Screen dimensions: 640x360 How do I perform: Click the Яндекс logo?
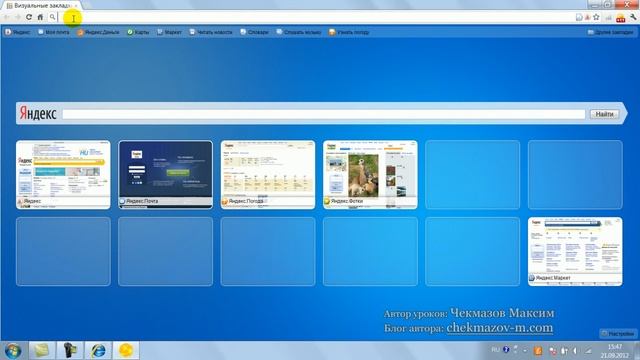tap(38, 113)
